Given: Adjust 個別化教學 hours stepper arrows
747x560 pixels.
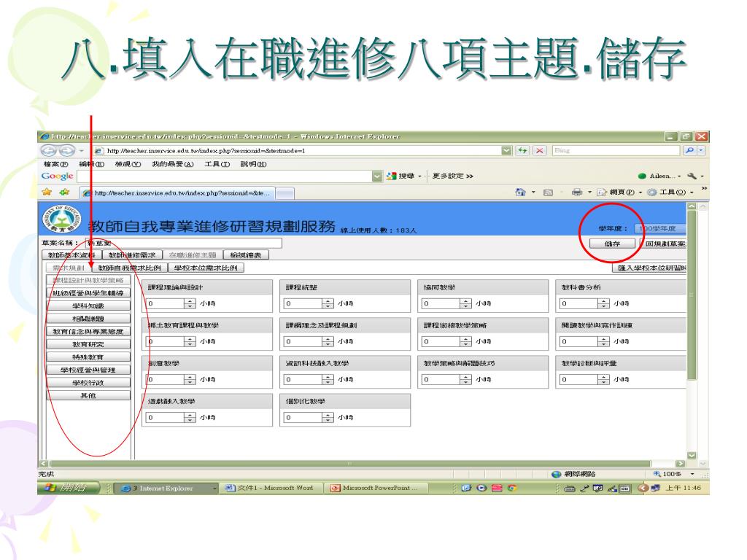Looking at the screenshot, I should (x=328, y=418).
